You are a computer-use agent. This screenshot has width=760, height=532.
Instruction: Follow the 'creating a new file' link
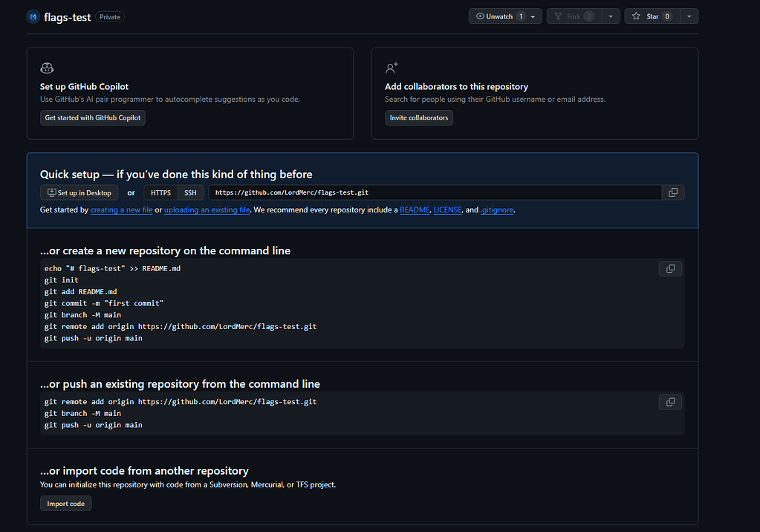121,210
